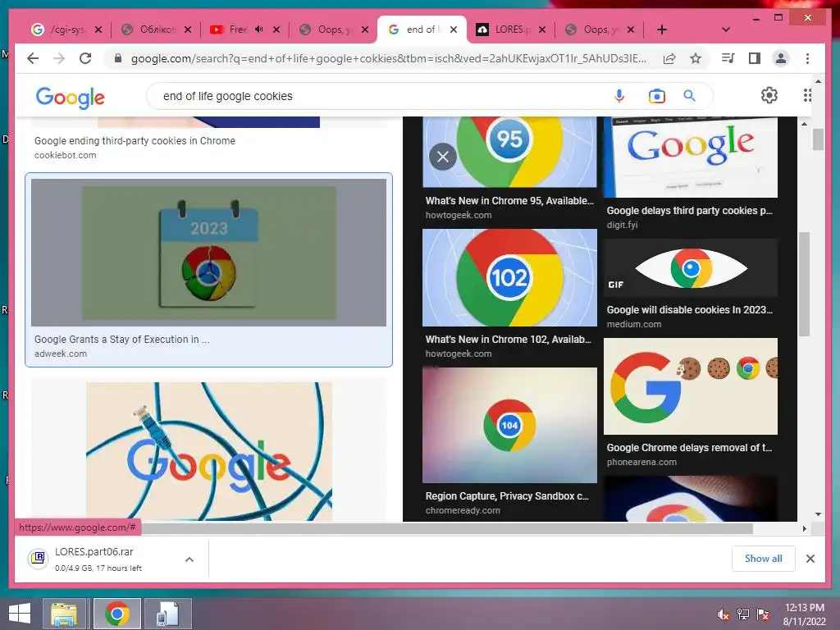This screenshot has height=630, width=840.
Task: Click the magnifier search button
Action: pos(689,96)
